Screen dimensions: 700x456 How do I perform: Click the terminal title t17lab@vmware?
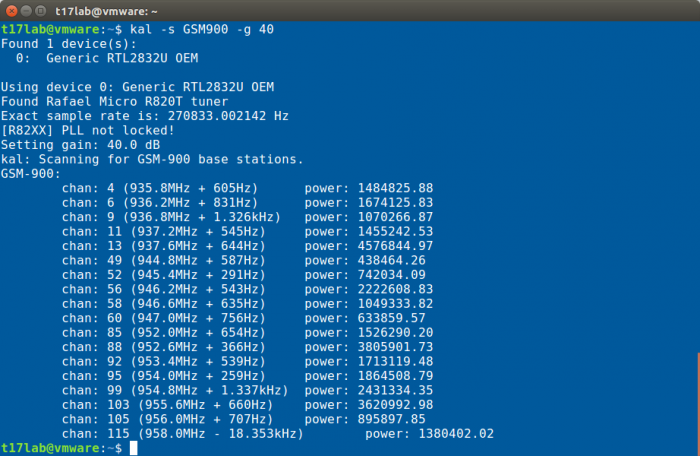coord(106,11)
